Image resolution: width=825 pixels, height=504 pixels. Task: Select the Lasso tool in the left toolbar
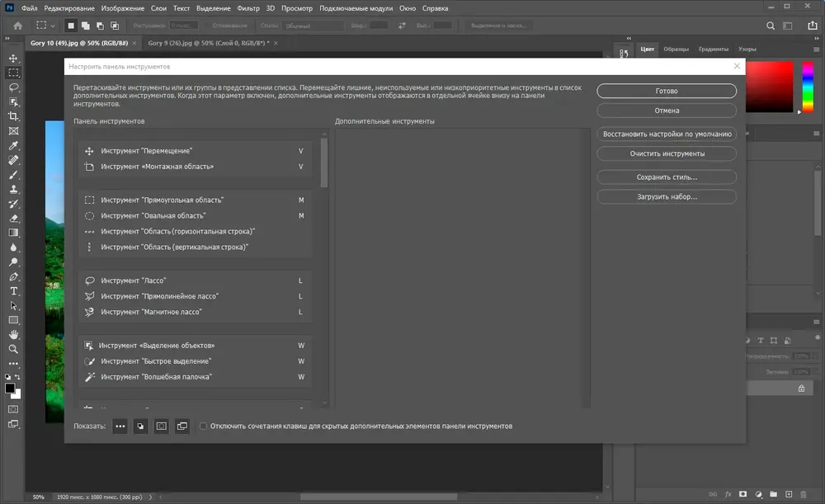[14, 87]
